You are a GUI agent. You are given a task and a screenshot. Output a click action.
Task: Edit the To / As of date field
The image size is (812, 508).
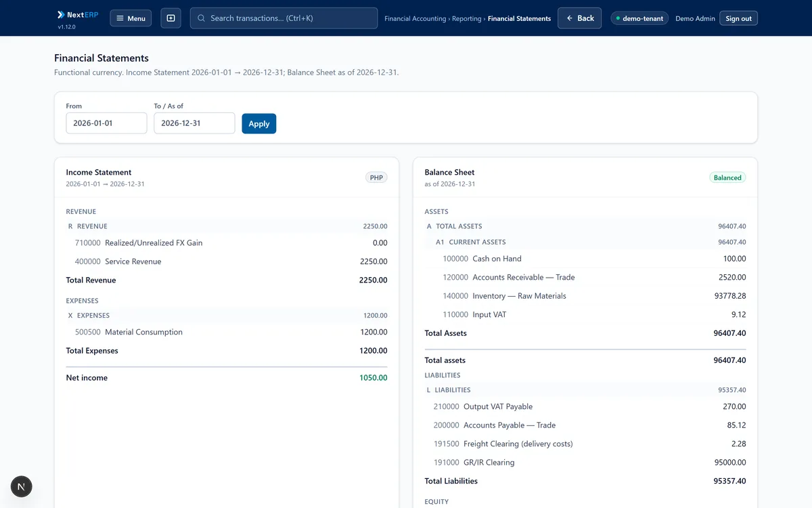tap(194, 123)
